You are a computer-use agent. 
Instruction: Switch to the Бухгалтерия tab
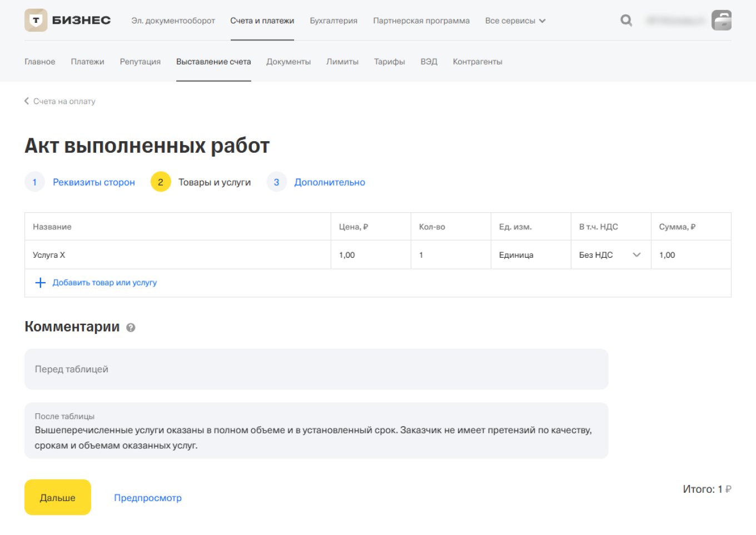pos(334,21)
